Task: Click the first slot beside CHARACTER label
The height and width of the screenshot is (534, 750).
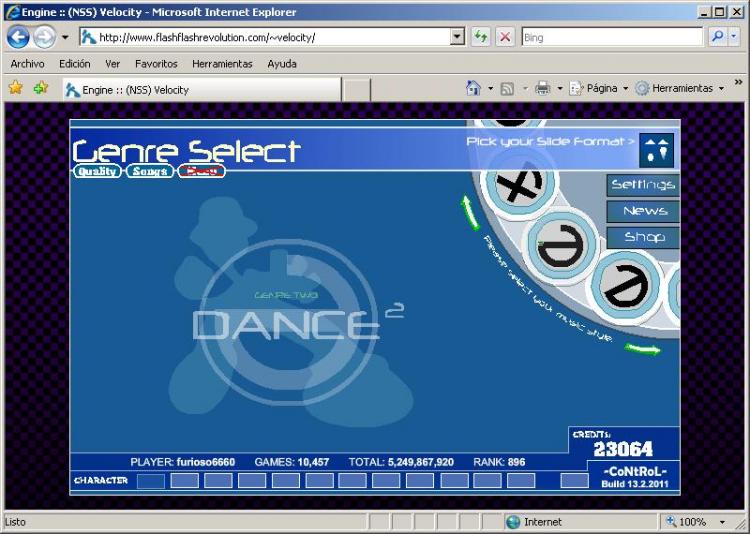Action: 151,481
